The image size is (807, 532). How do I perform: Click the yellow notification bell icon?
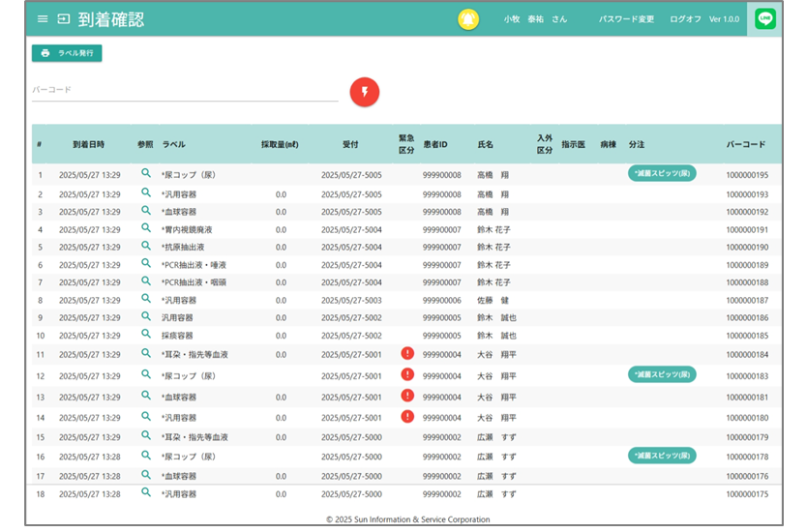coord(468,19)
